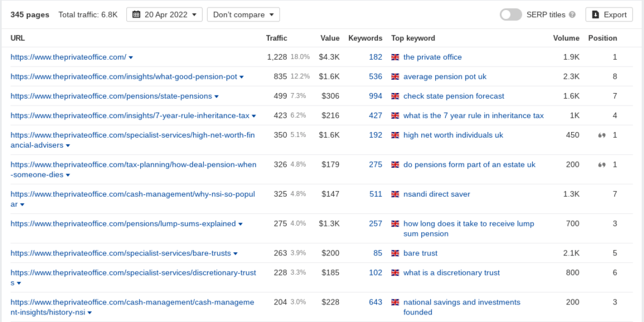Click the 536 keywords count link
644x322 pixels.
click(x=375, y=77)
